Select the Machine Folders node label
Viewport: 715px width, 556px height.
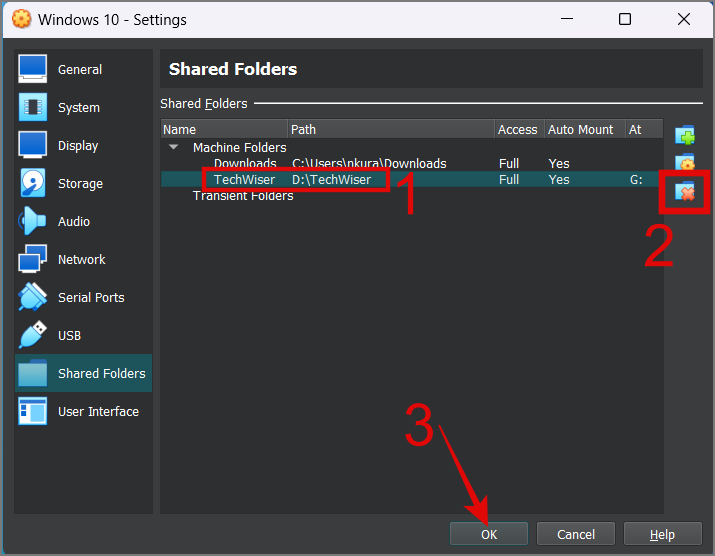(x=239, y=147)
